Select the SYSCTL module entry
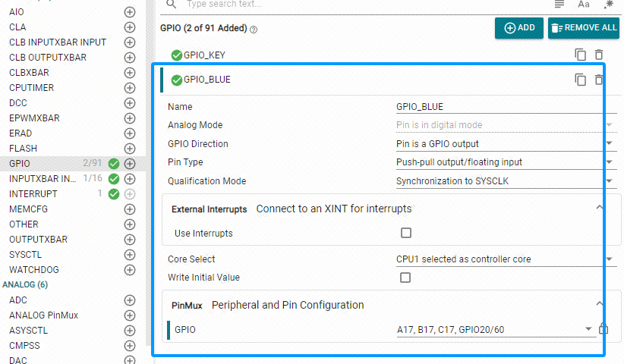Viewport: 624px width, 364px height. (x=26, y=255)
